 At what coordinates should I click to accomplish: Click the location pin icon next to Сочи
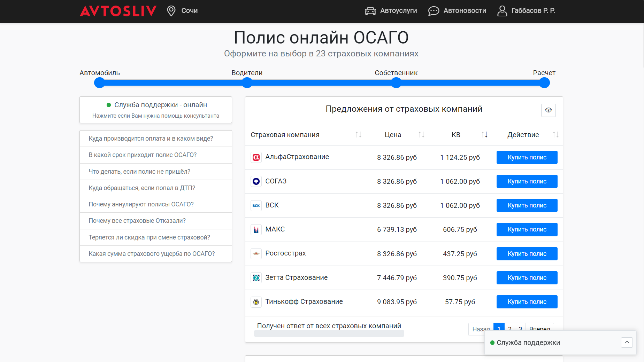coord(171,11)
